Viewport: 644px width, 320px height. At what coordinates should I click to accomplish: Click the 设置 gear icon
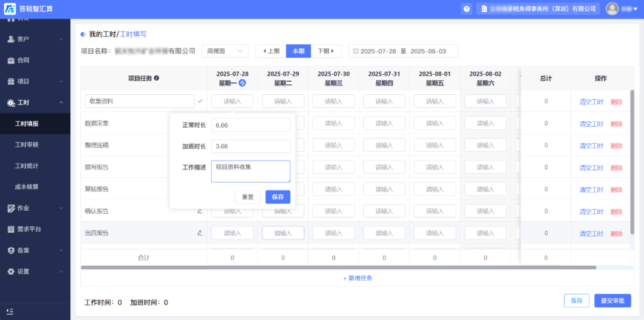[x=11, y=272]
